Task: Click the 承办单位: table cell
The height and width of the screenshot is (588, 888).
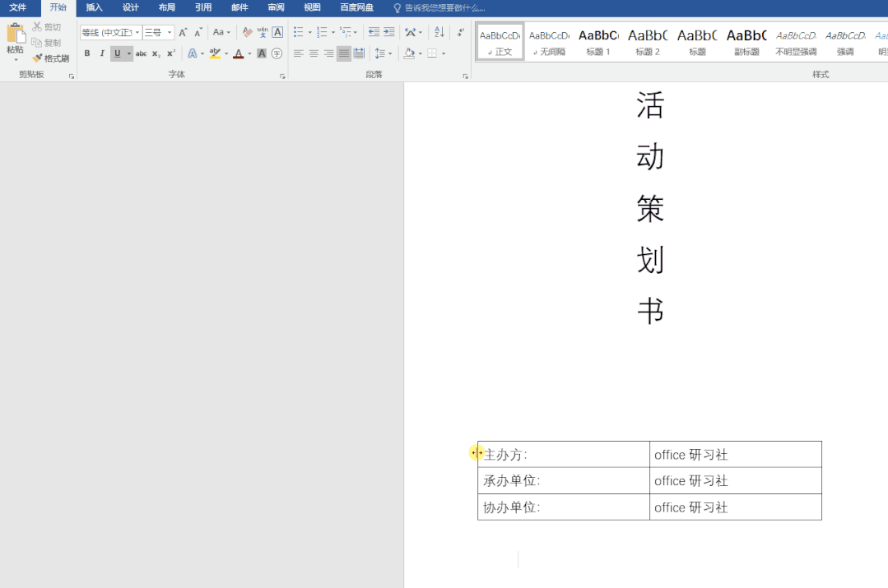Action: pyautogui.click(x=564, y=480)
